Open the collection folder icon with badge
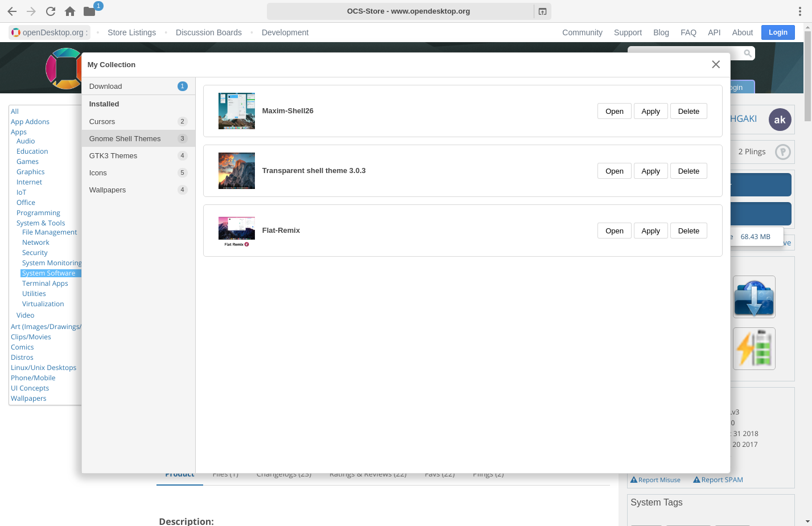 click(x=90, y=11)
